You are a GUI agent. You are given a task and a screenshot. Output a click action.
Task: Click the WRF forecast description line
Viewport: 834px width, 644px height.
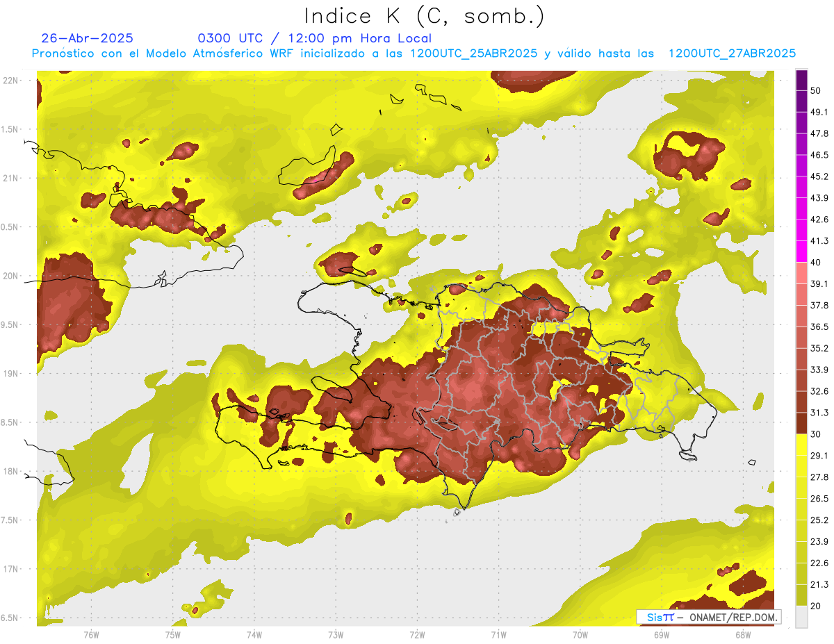pyautogui.click(x=414, y=53)
